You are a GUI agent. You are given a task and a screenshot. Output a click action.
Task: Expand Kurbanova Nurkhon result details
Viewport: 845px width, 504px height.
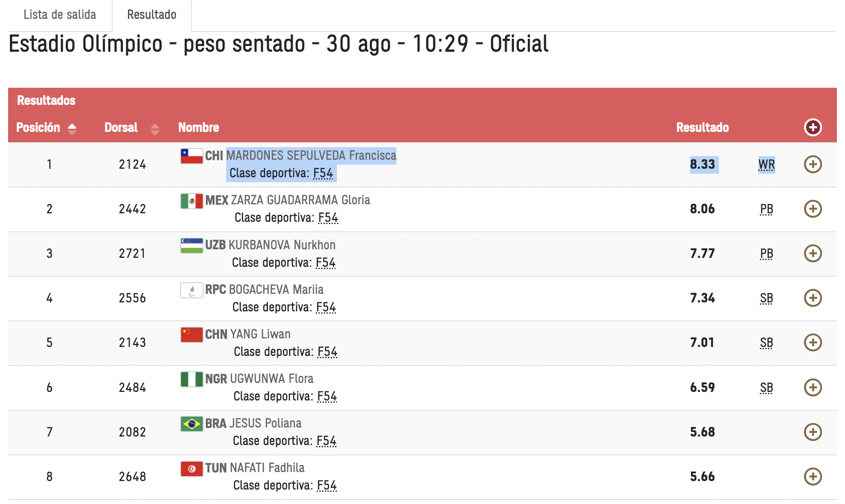tap(813, 253)
